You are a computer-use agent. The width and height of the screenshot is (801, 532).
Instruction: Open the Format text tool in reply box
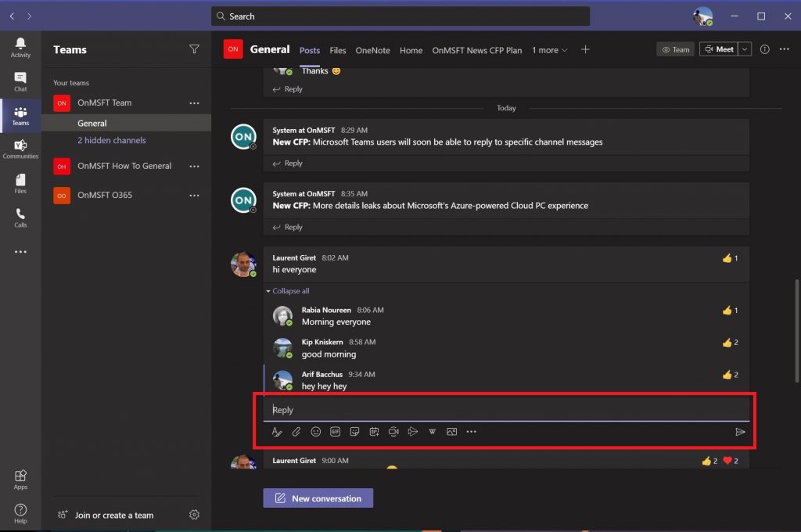277,432
